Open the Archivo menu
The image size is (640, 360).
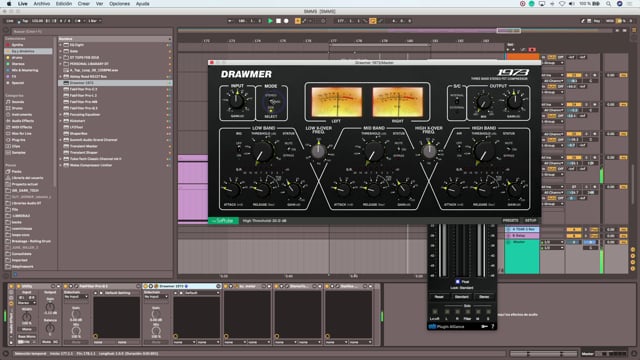tap(42, 4)
